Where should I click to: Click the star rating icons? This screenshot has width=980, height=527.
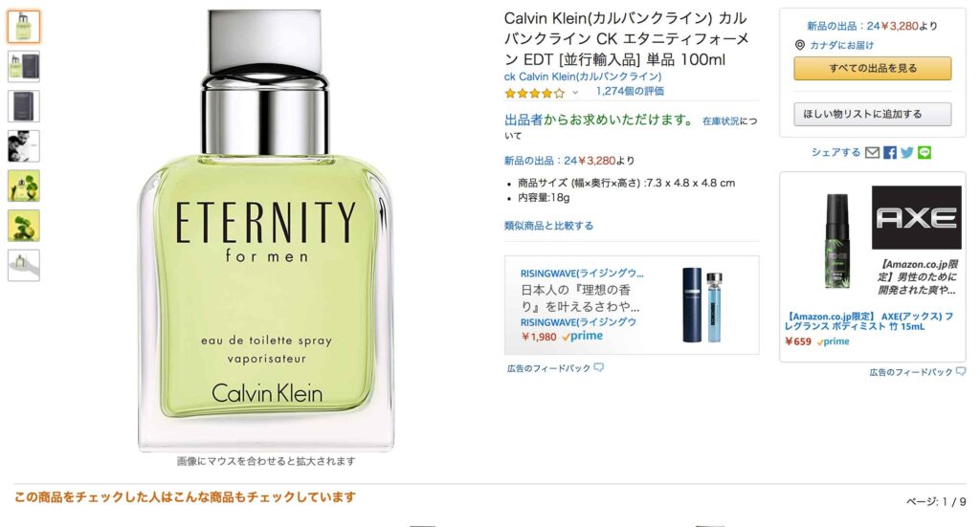(534, 93)
